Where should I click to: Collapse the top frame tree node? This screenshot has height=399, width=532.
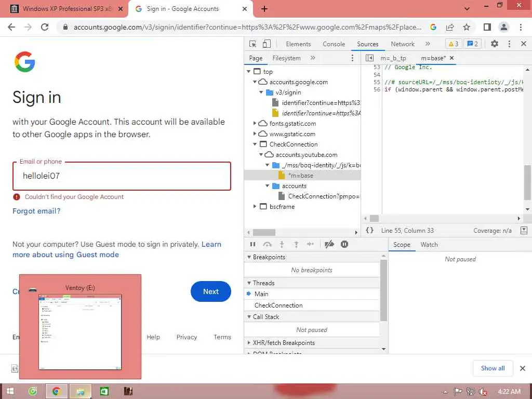pos(249,71)
